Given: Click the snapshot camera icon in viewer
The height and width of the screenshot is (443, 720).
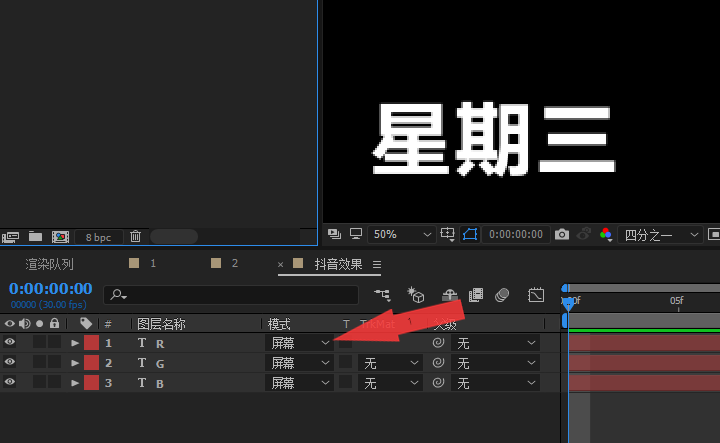Looking at the screenshot, I should coord(562,234).
